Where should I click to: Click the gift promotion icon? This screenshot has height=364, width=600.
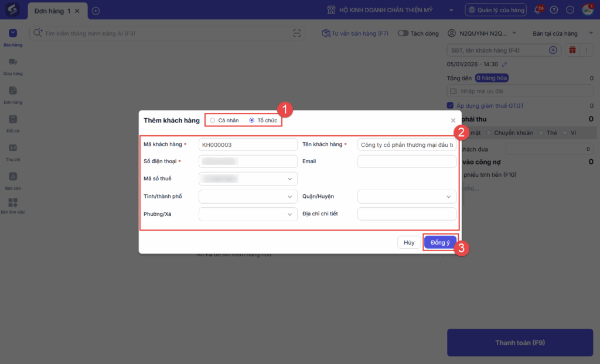click(x=572, y=50)
